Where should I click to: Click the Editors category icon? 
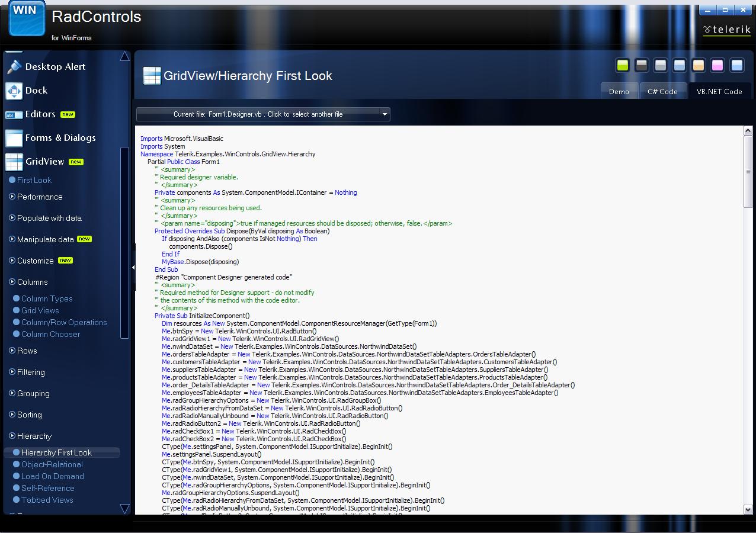14,115
